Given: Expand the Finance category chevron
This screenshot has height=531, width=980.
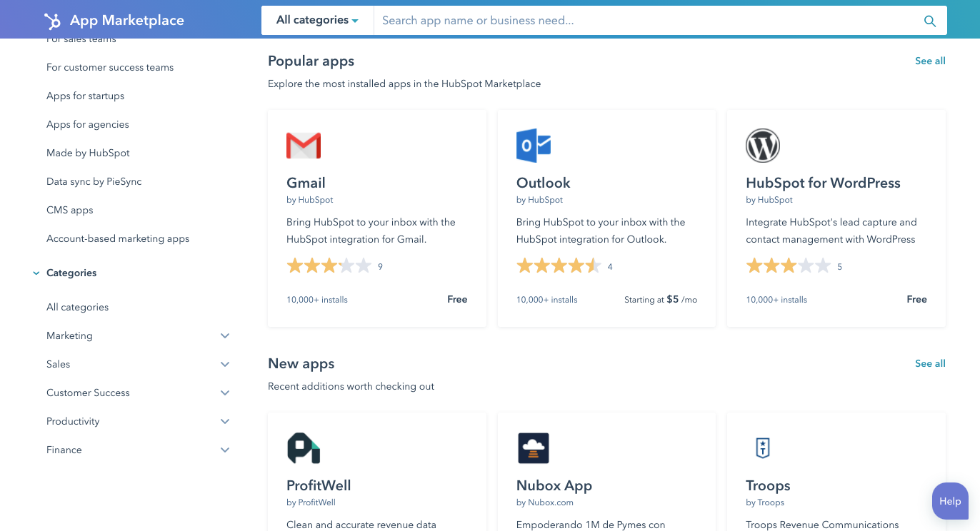Looking at the screenshot, I should click(x=225, y=450).
